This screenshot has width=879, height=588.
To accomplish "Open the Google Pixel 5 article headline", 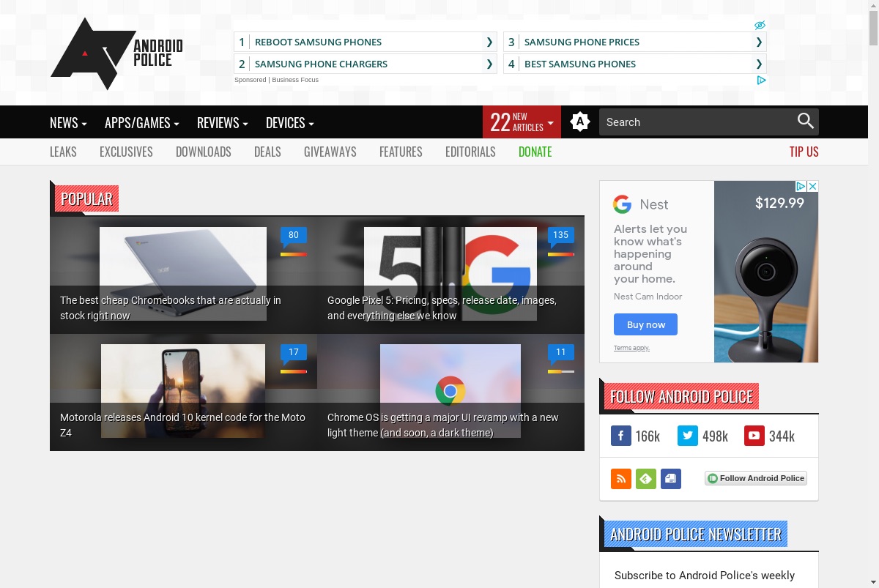I will click(x=442, y=308).
